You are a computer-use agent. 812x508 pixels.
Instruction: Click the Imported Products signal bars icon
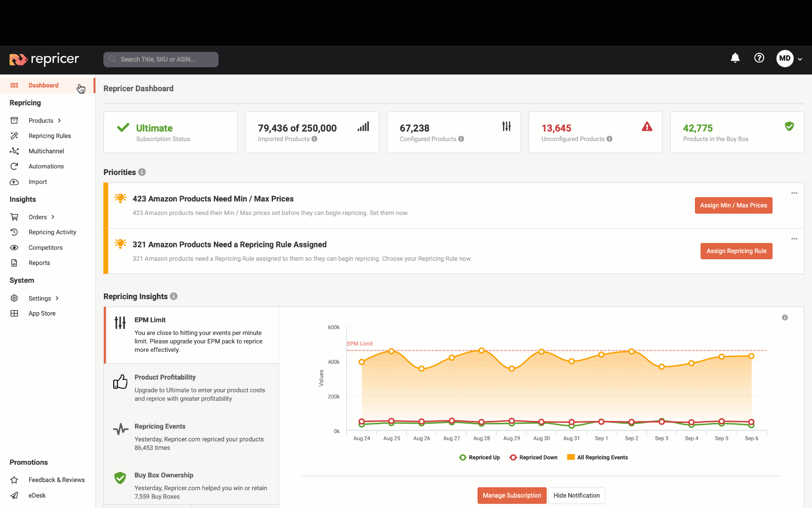click(363, 127)
